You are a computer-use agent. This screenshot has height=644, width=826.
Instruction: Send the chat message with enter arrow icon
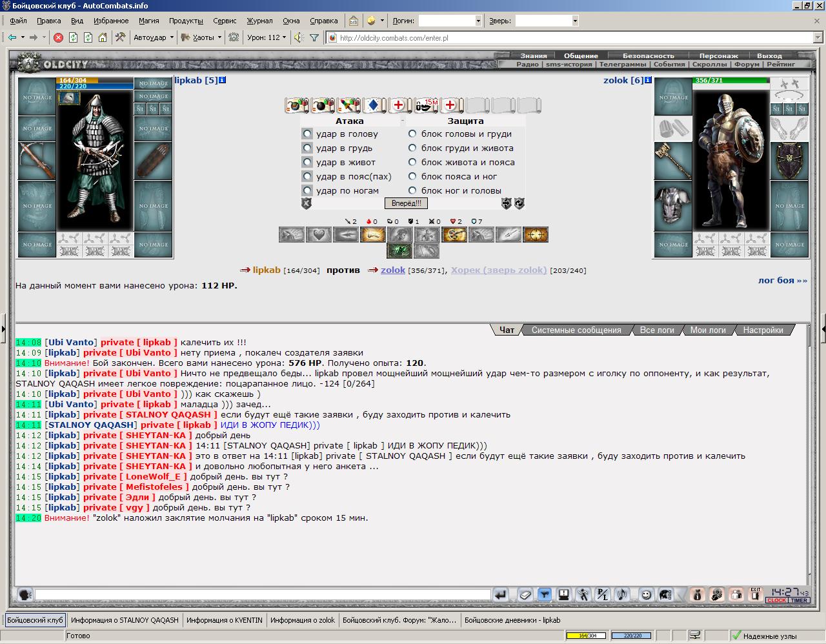501,595
